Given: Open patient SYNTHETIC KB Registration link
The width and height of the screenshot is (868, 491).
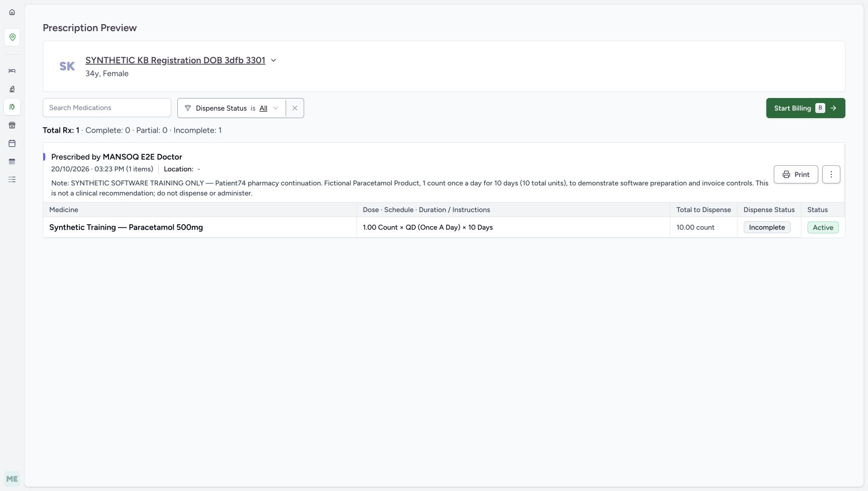Looking at the screenshot, I should point(175,60).
